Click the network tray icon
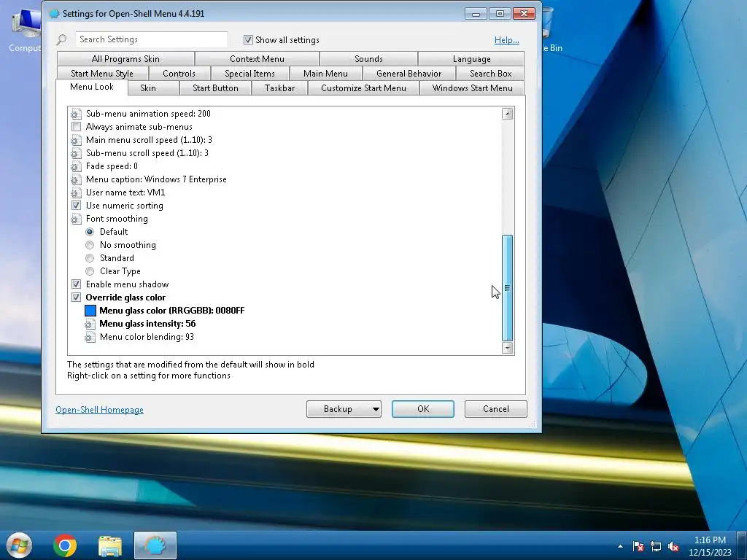This screenshot has width=747, height=560. (656, 546)
